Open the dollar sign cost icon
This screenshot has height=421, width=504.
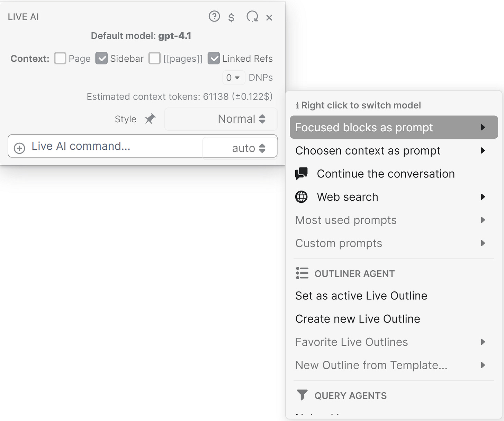click(231, 17)
